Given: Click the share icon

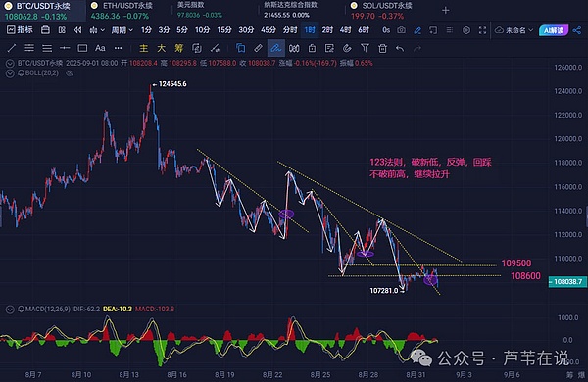Looking at the screenshot, I should [577, 30].
